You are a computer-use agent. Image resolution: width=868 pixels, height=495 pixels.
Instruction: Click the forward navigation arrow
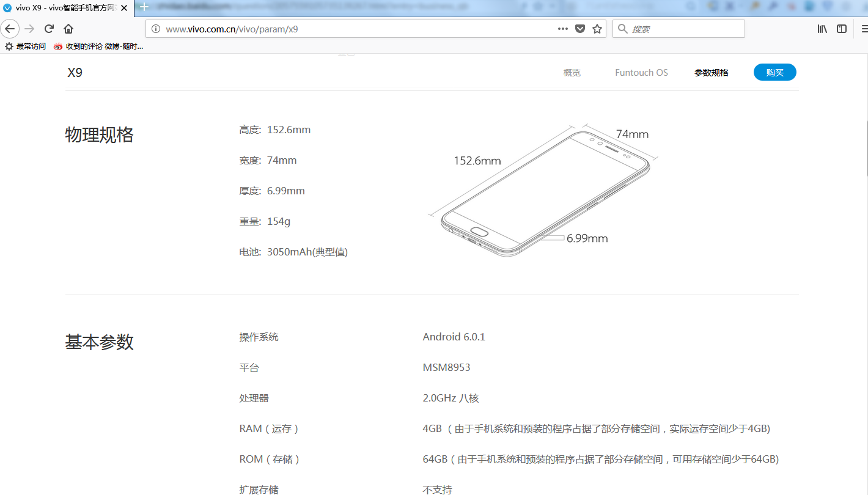(x=29, y=29)
